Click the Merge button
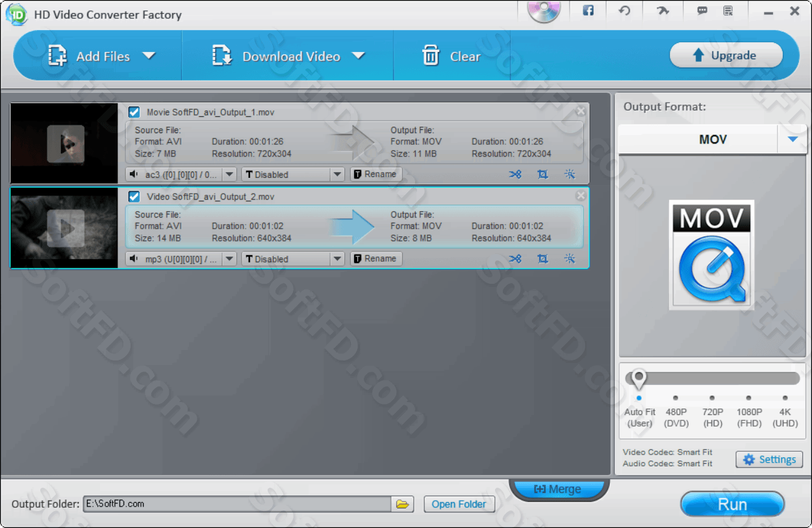This screenshot has width=812, height=528. 558,490
